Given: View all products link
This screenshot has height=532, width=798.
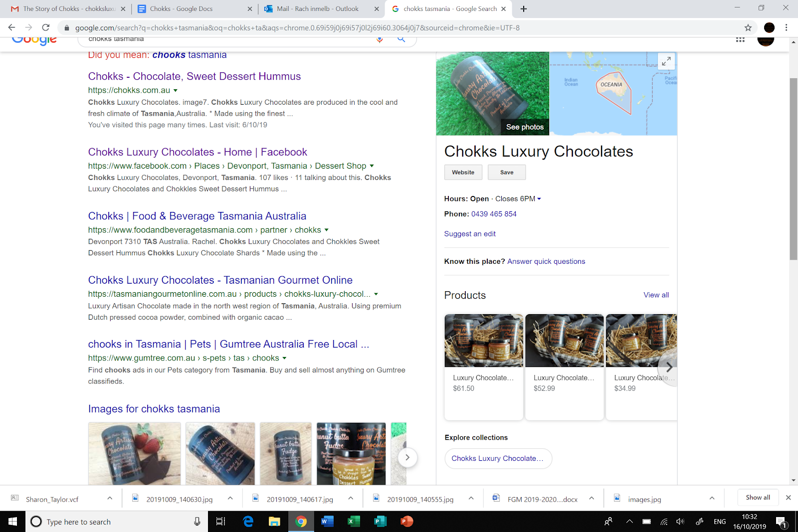Looking at the screenshot, I should (x=656, y=295).
